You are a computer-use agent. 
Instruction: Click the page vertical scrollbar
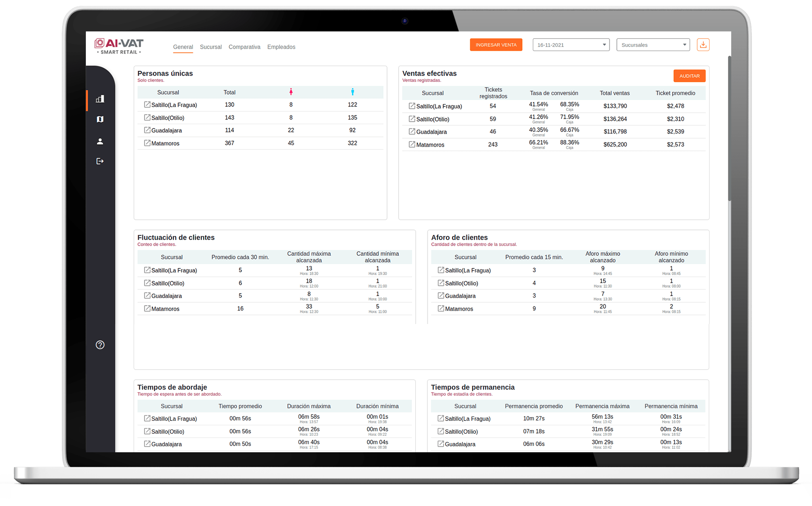730,128
